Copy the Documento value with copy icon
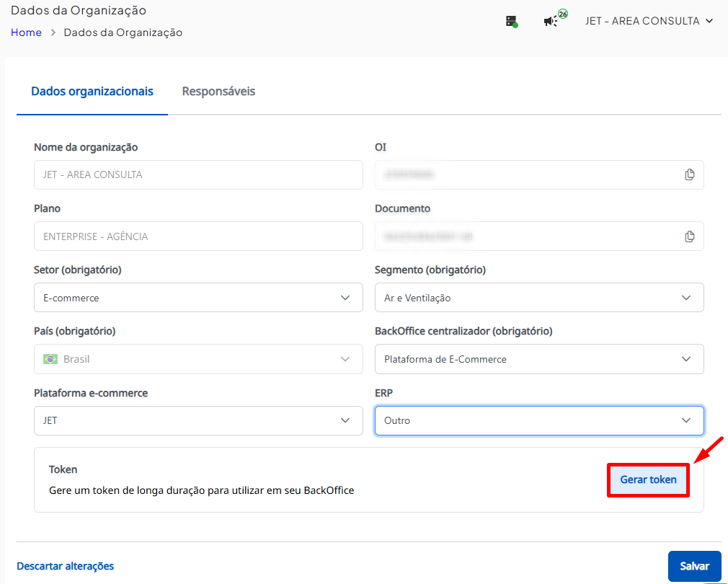Viewport: 728px width, 584px height. click(x=690, y=236)
